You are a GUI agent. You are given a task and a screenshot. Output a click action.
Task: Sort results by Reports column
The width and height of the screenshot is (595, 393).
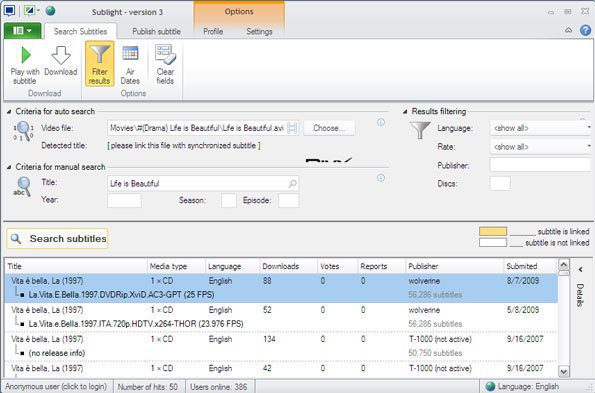[x=382, y=266]
